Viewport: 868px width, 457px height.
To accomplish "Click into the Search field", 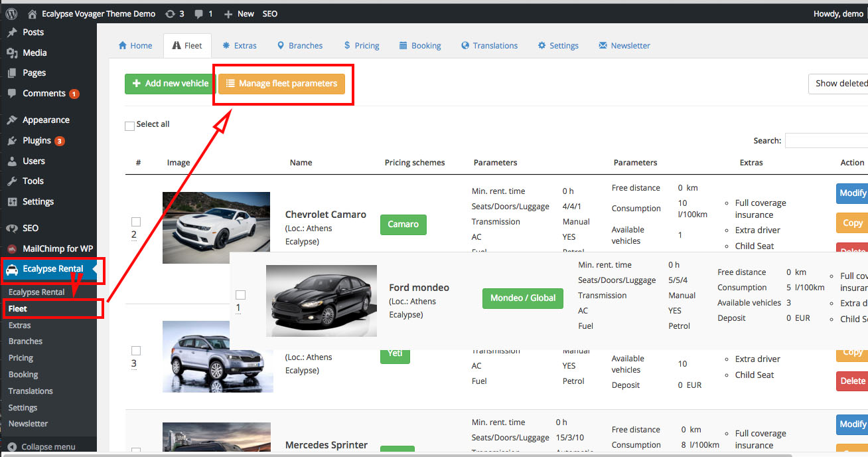I will click(x=826, y=141).
